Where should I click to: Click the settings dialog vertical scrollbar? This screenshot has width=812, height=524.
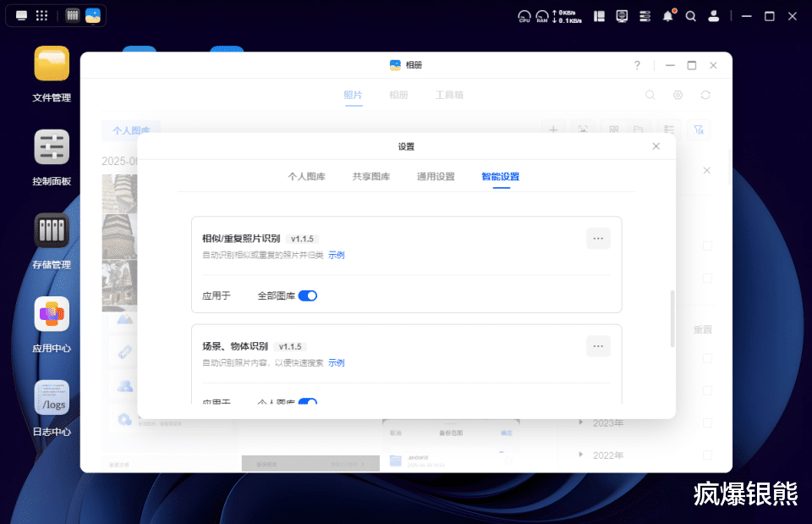click(x=672, y=318)
